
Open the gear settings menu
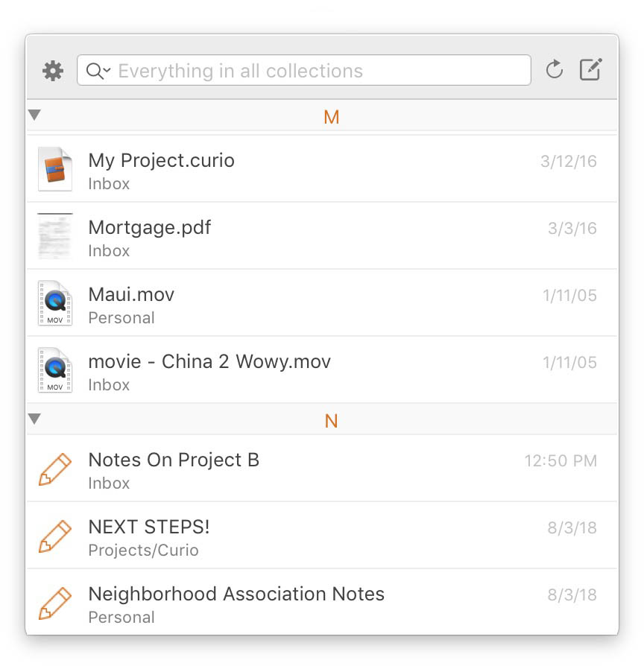(x=53, y=71)
